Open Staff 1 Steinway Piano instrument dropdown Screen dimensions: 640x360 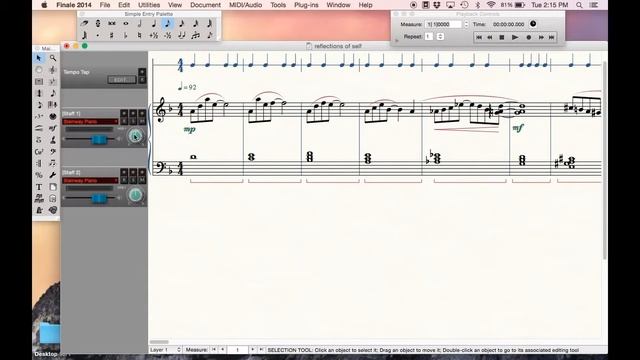pos(90,122)
